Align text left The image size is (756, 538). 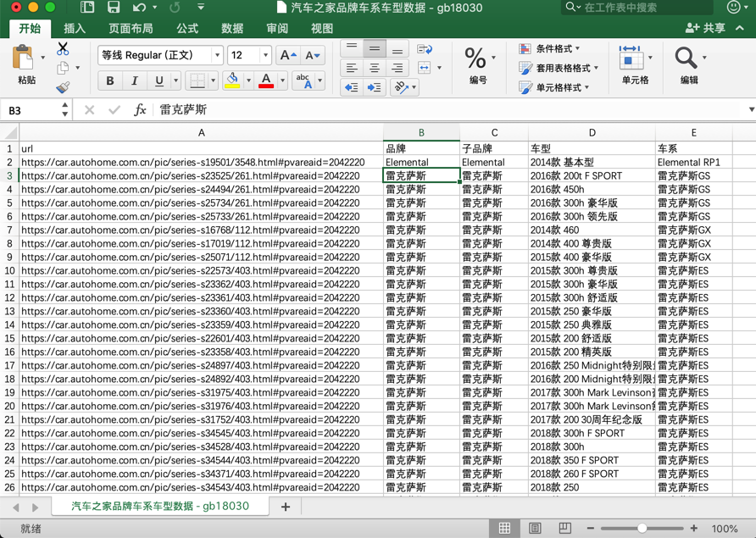coord(352,68)
